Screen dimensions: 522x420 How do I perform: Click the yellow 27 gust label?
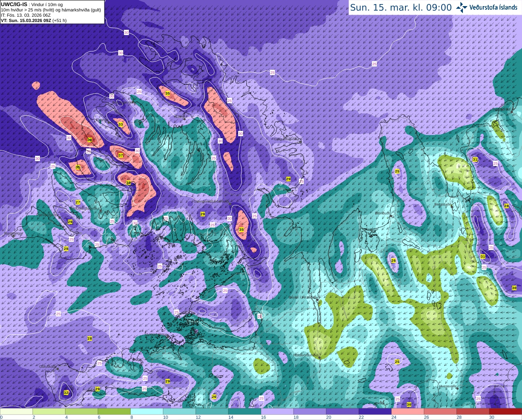(78, 202)
